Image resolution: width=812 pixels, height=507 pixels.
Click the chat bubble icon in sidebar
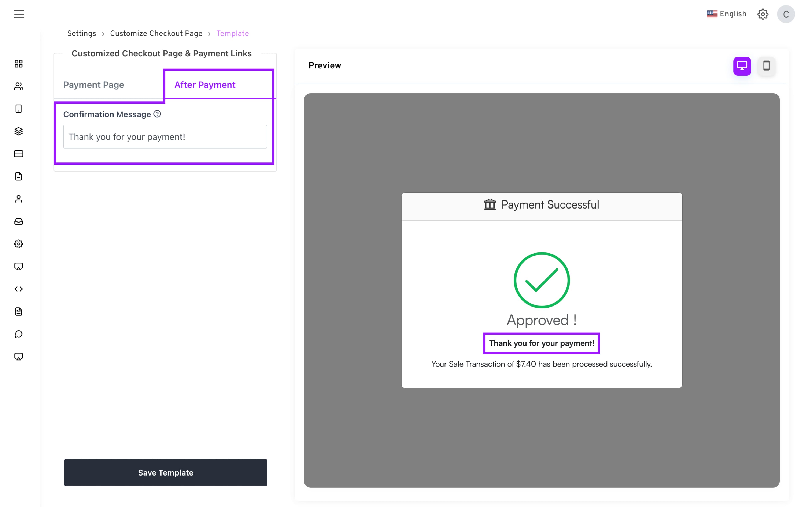point(19,334)
